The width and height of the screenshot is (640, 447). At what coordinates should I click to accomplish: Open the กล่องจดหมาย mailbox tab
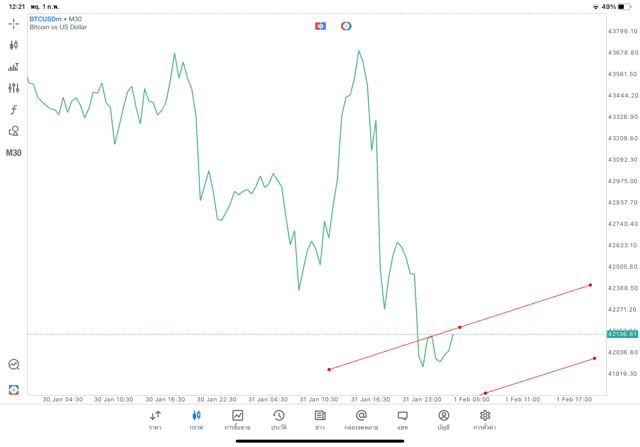click(361, 419)
